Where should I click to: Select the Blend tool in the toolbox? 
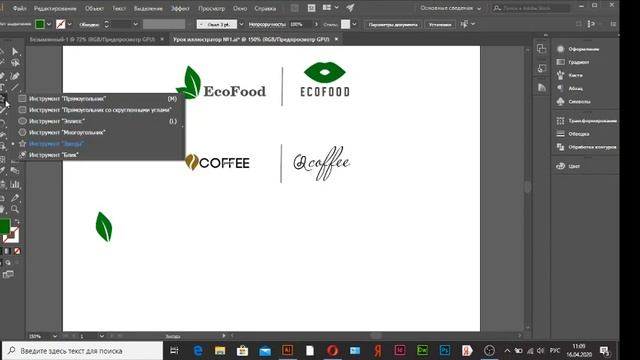(x=15, y=171)
